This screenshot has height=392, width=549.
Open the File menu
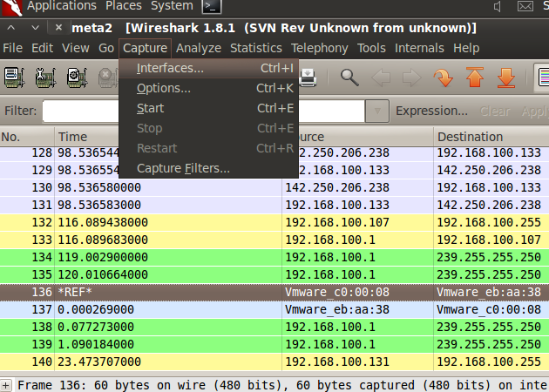point(12,48)
